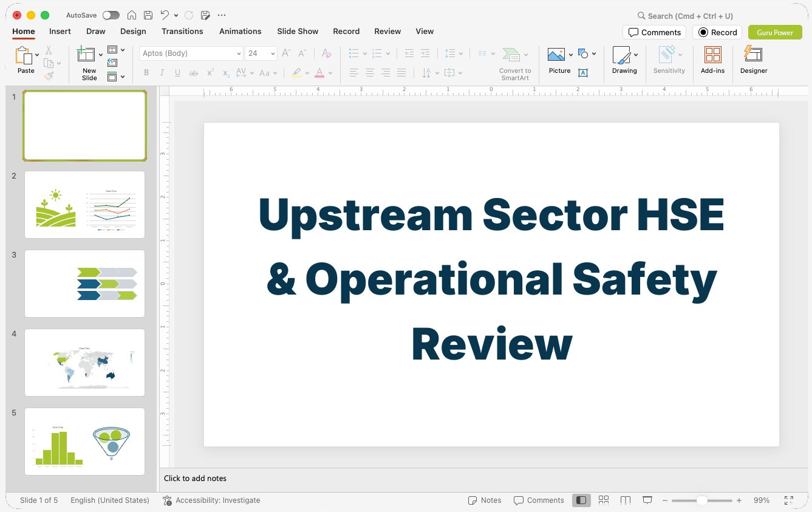Click the Justify text icon
Image resolution: width=812 pixels, height=512 pixels.
tap(401, 73)
